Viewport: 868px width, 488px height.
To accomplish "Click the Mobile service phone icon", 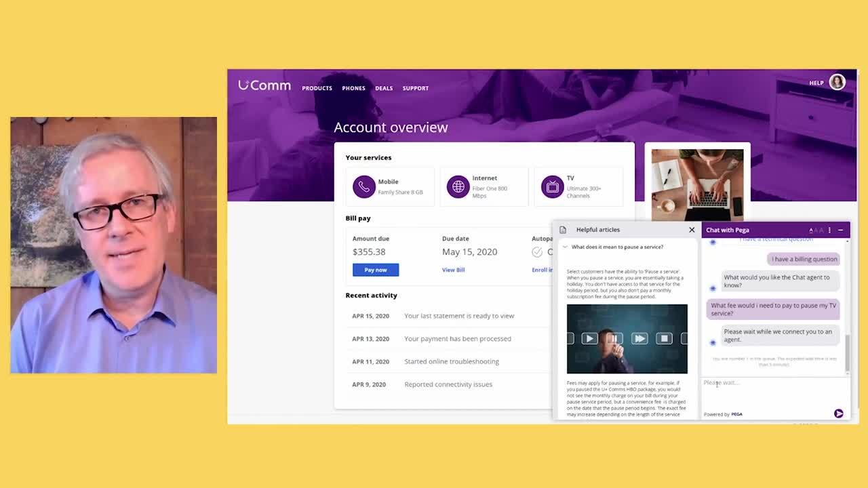I will (x=363, y=186).
